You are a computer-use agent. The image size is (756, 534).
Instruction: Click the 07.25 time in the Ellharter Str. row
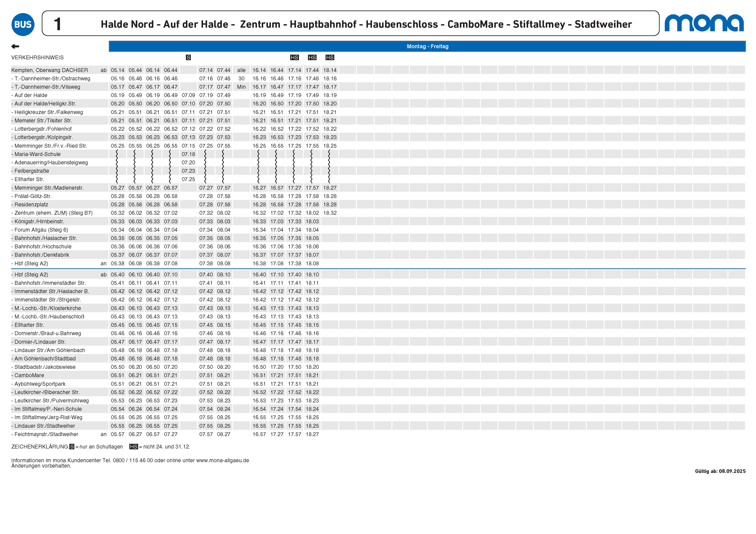click(x=188, y=180)
